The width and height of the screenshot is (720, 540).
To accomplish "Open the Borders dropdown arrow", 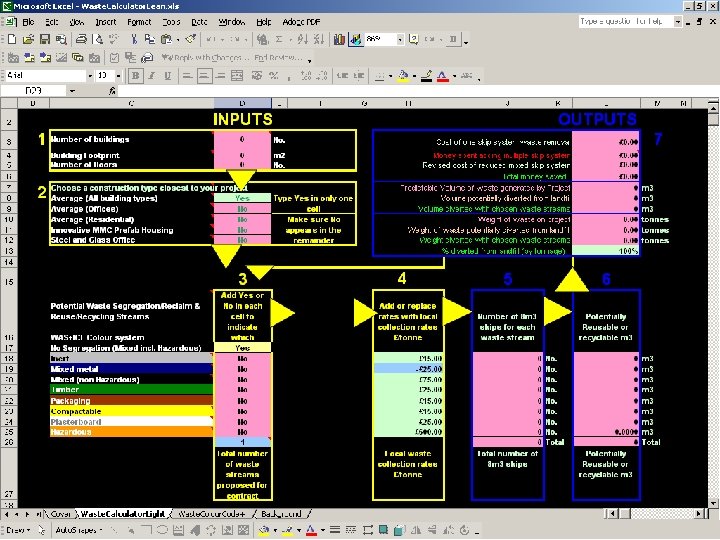I will pos(390,76).
